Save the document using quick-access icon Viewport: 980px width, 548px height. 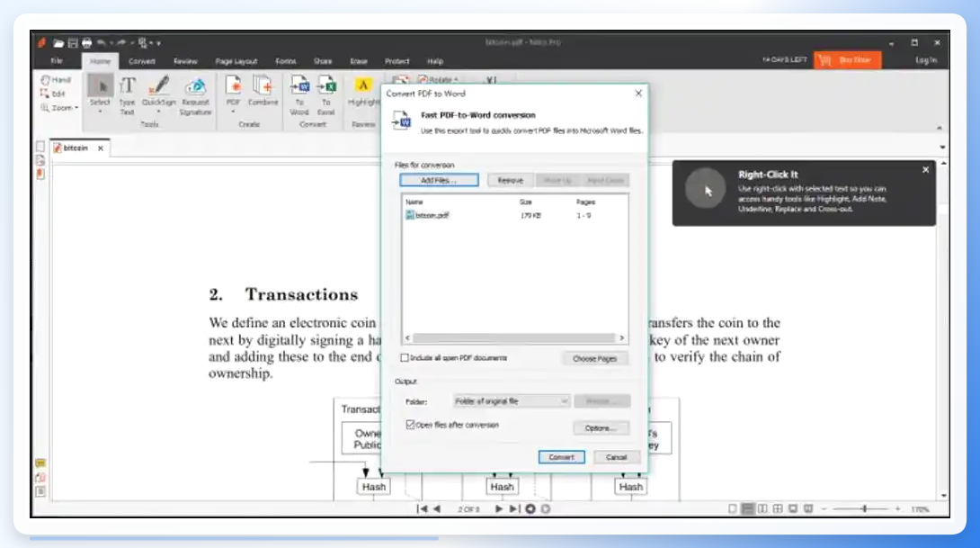tap(73, 43)
